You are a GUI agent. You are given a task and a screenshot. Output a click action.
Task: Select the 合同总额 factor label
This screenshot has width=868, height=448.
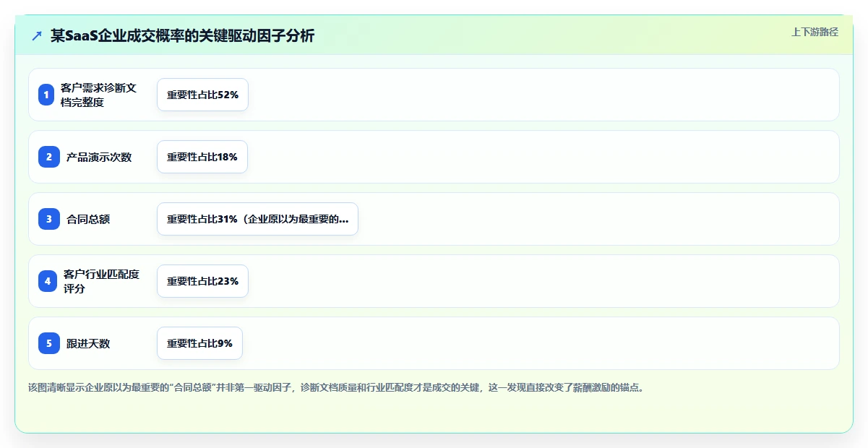pyautogui.click(x=88, y=219)
